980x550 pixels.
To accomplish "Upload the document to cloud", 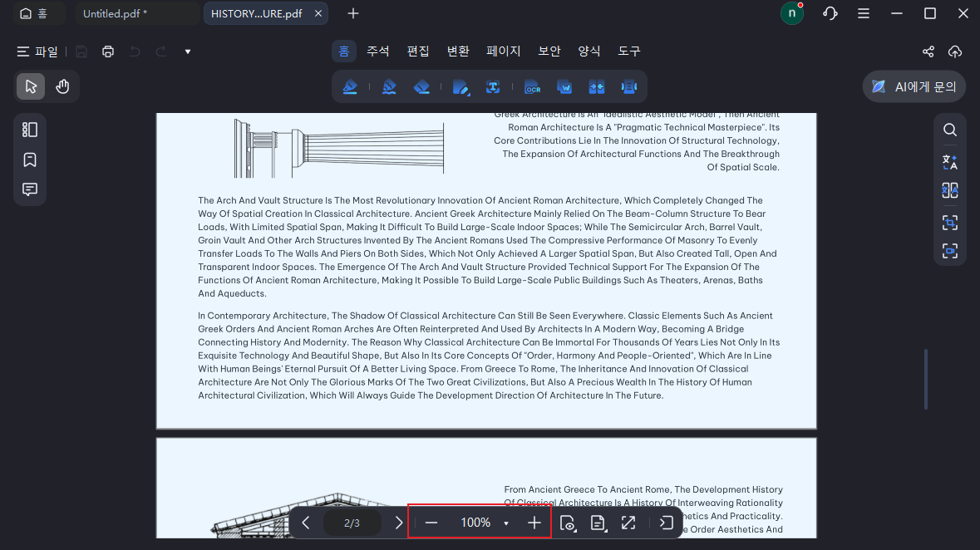I will [x=955, y=52].
